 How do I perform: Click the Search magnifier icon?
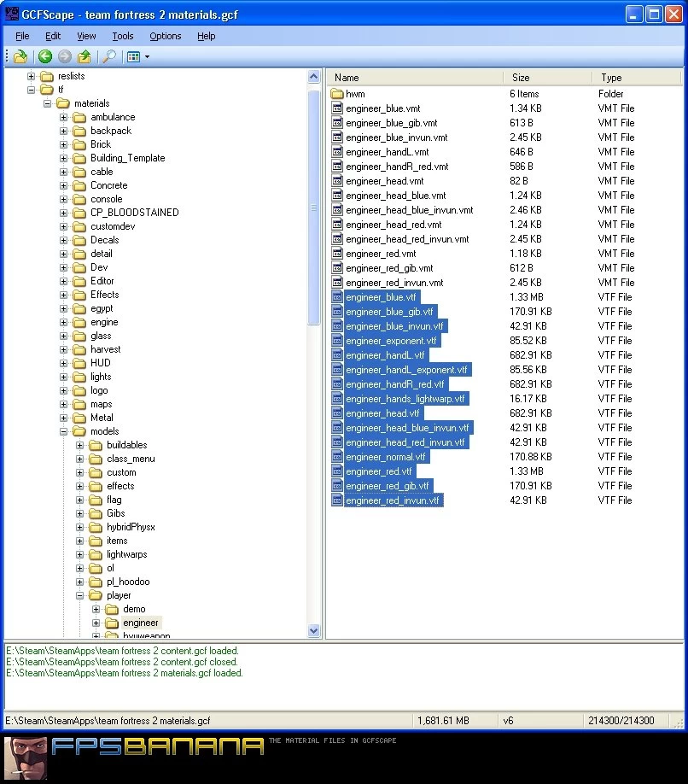pos(109,56)
